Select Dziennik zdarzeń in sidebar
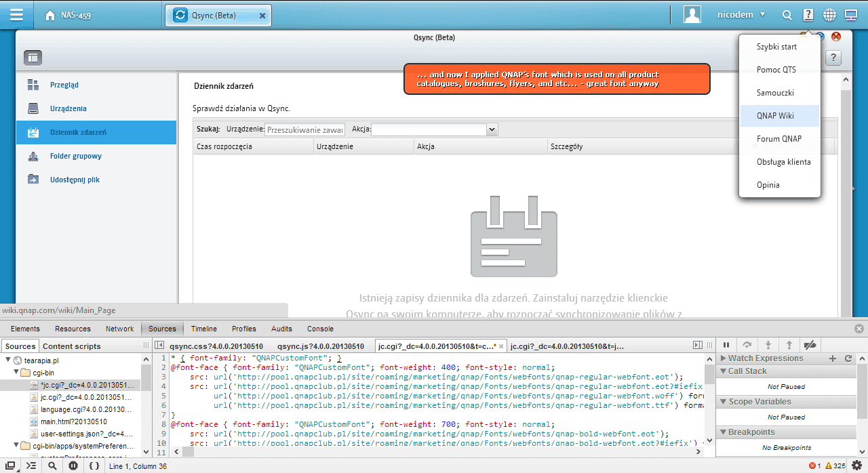 pos(96,132)
